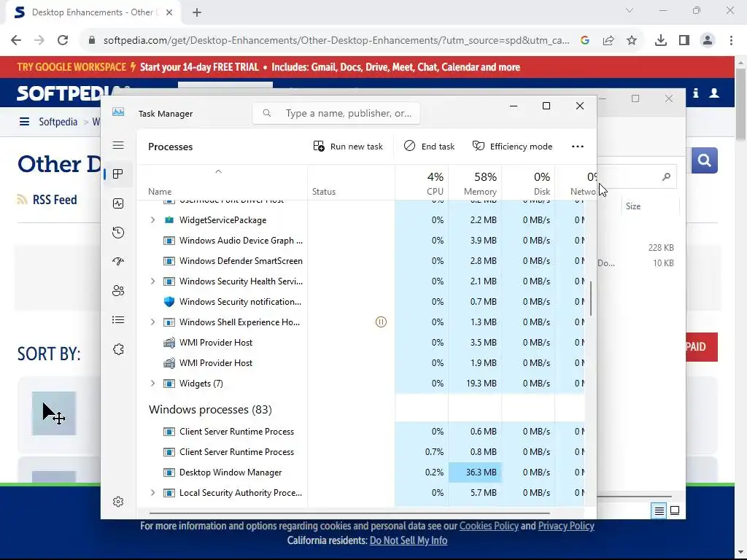Image resolution: width=747 pixels, height=560 pixels.
Task: Click the Windows processes (83) group header
Action: [x=210, y=410]
